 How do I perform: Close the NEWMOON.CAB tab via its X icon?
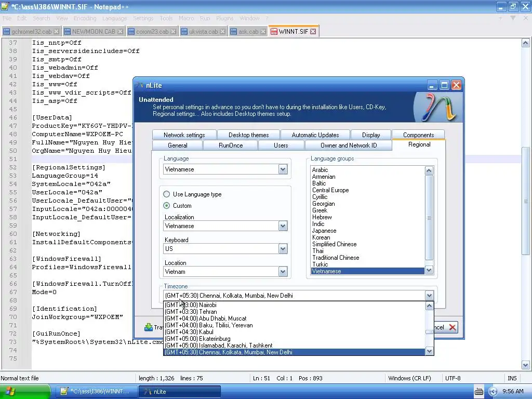pos(120,32)
